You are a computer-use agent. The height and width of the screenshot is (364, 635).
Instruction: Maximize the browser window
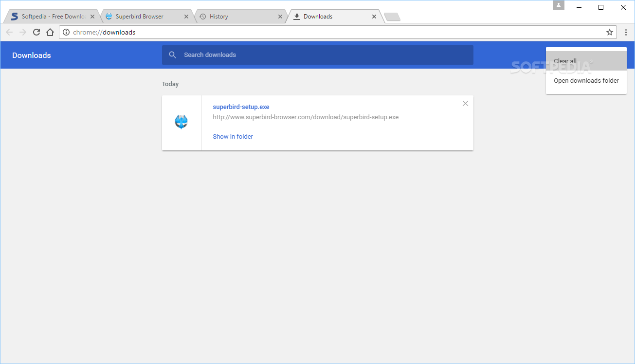(601, 7)
